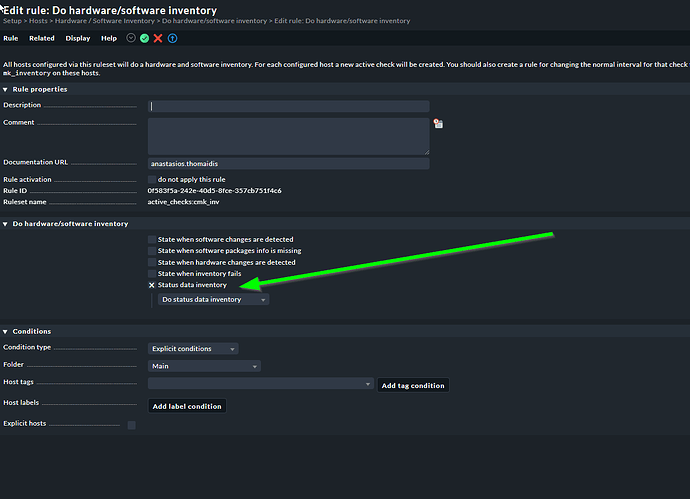
Task: Click the circled chevron show-more icon
Action: [131, 38]
